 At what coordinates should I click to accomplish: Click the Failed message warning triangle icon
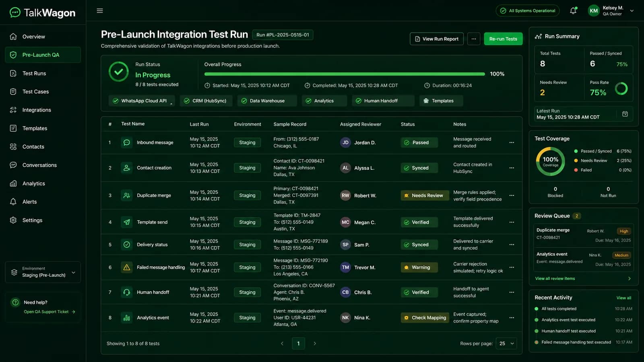click(127, 267)
